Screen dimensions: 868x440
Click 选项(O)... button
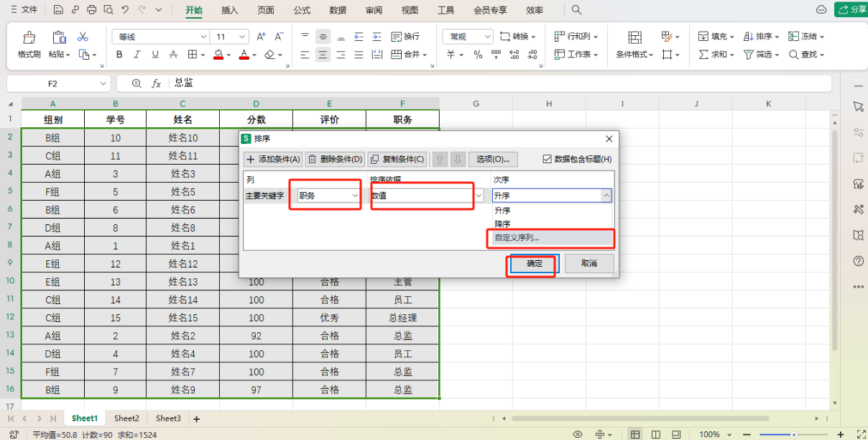(x=494, y=159)
